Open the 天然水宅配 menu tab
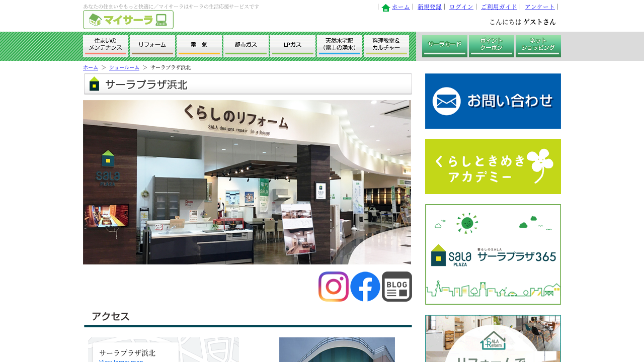Viewport: 644px width, 362px height. tap(340, 46)
